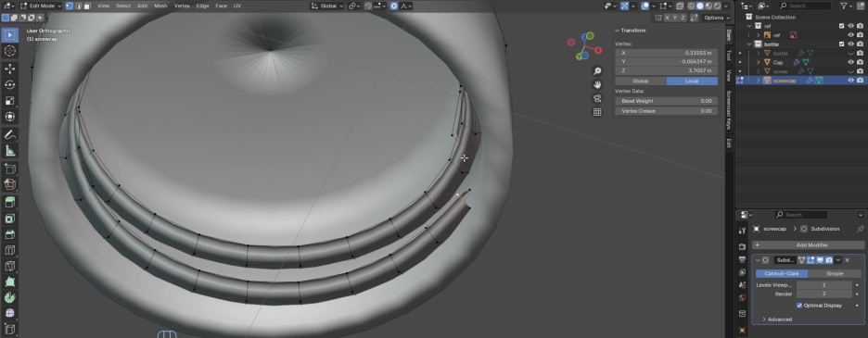This screenshot has height=338, width=868.
Task: Choose Catmull-Clark subdivision type
Action: tap(782, 274)
